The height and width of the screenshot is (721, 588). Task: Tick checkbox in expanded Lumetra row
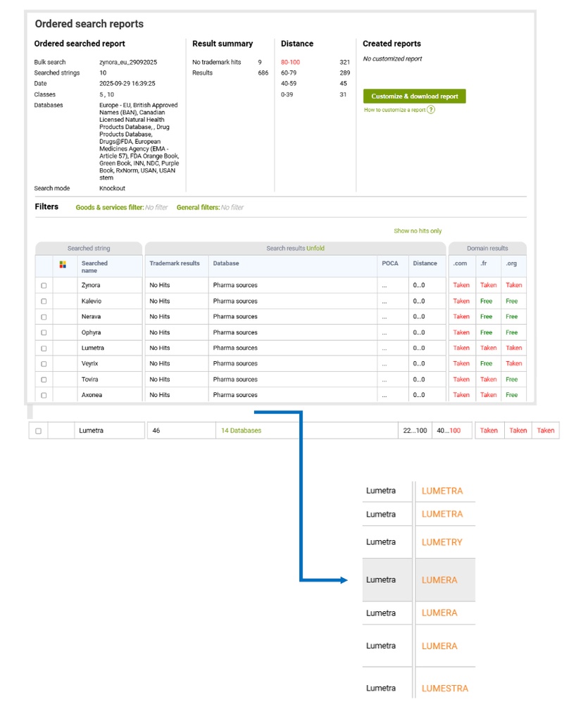click(x=39, y=431)
